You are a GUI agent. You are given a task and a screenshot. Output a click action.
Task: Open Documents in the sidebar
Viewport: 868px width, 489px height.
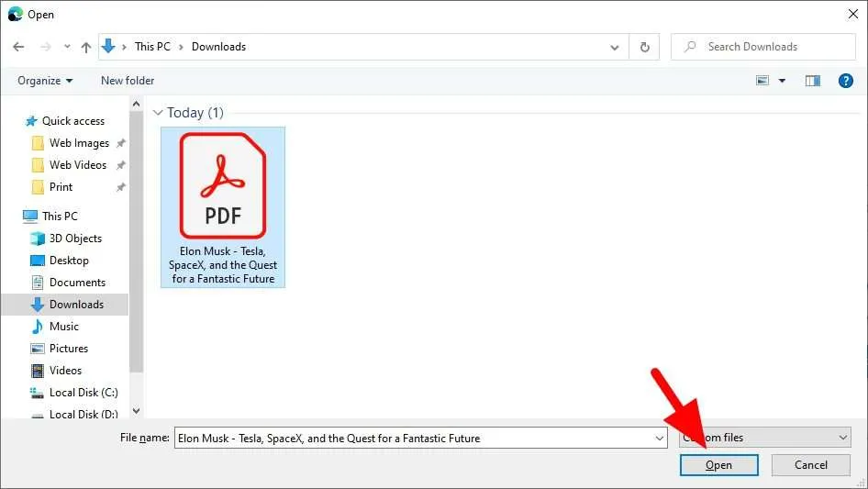(77, 283)
